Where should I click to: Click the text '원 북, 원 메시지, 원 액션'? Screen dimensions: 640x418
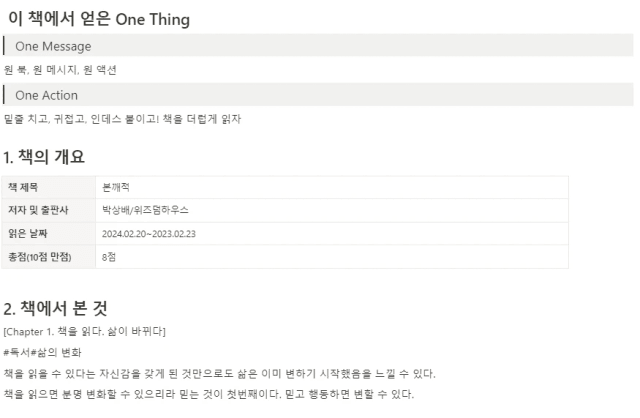[x=60, y=70]
